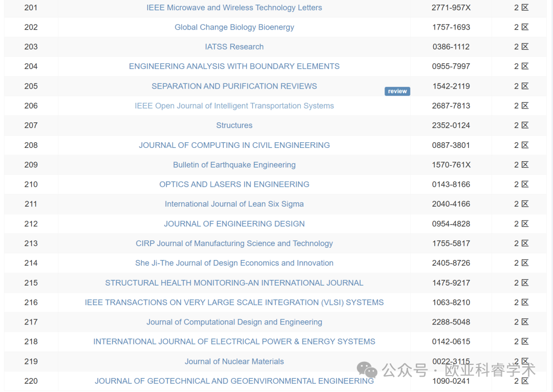Open INTERNATIONAL JOURNAL OF ELECTRICAL POWER & ENERGY SYSTEMS

point(234,341)
